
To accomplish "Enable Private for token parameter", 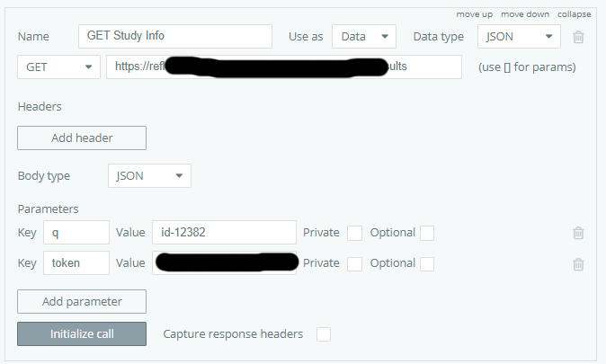I will coord(355,263).
